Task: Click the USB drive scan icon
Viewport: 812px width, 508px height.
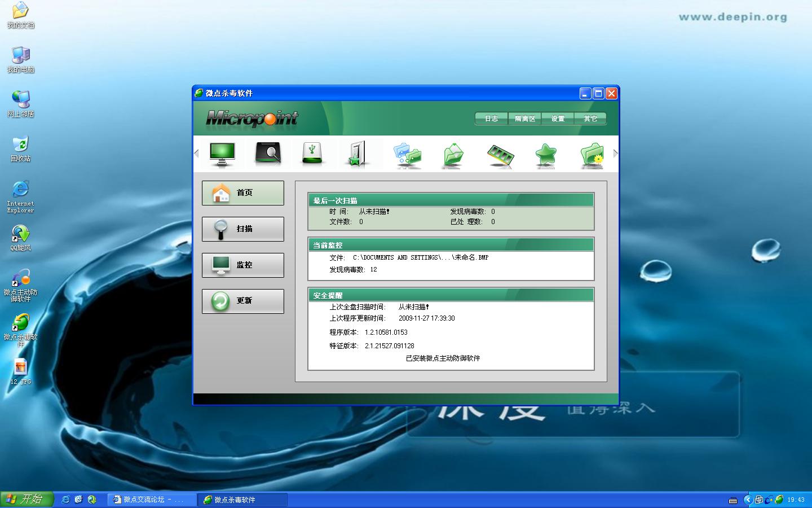Action: (312, 154)
